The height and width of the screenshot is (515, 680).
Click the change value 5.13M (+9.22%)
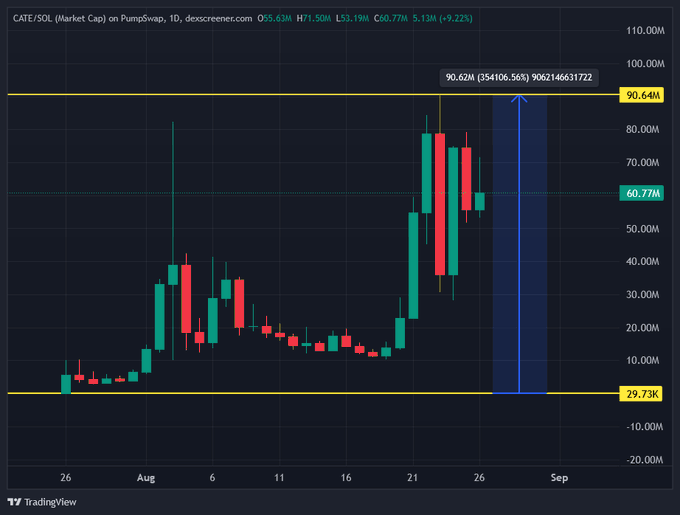pyautogui.click(x=442, y=18)
